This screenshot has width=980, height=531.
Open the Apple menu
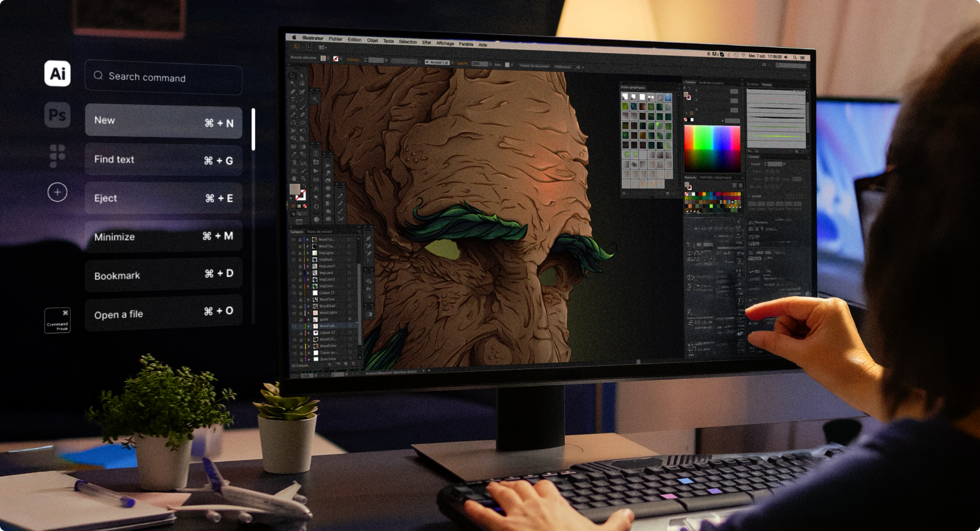[294, 37]
